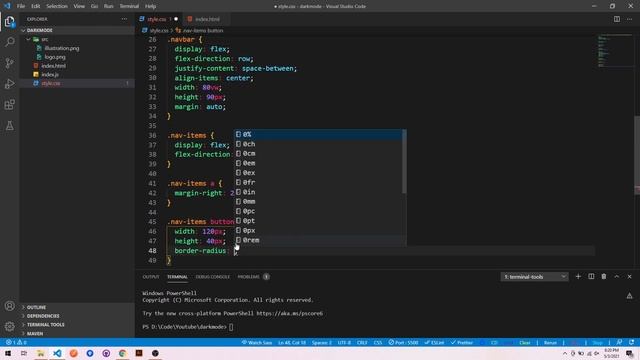Open the Search view in activity bar
640x360 pixels.
click(9, 42)
